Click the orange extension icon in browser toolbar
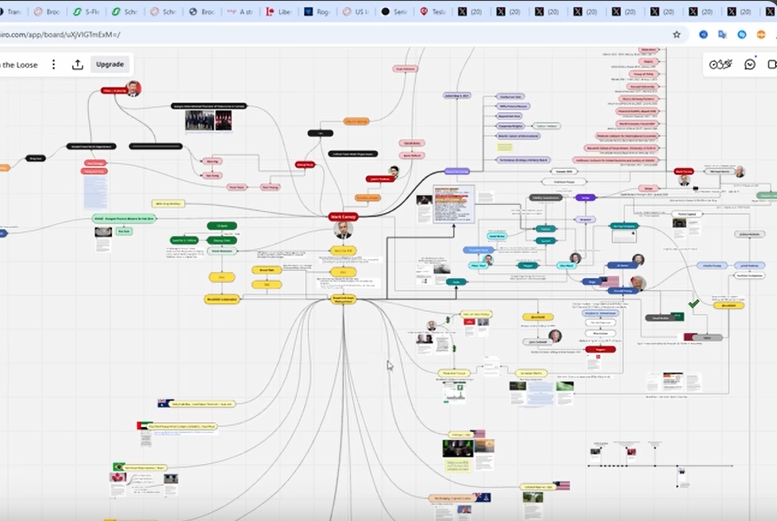The image size is (777, 521). (761, 34)
